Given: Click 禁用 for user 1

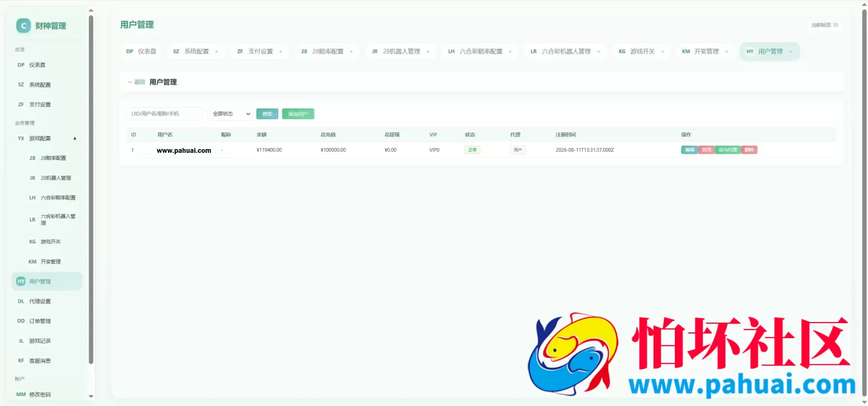Looking at the screenshot, I should pos(706,150).
